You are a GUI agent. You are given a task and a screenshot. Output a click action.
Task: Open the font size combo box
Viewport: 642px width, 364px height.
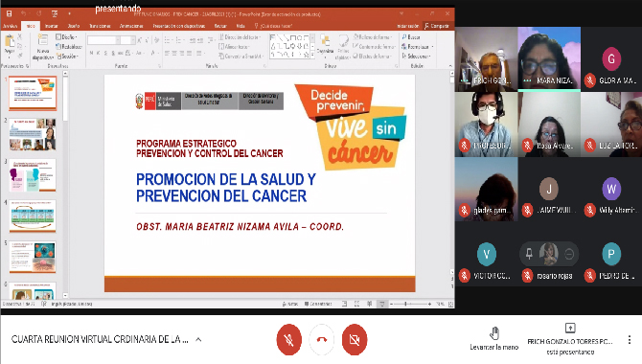[127, 40]
